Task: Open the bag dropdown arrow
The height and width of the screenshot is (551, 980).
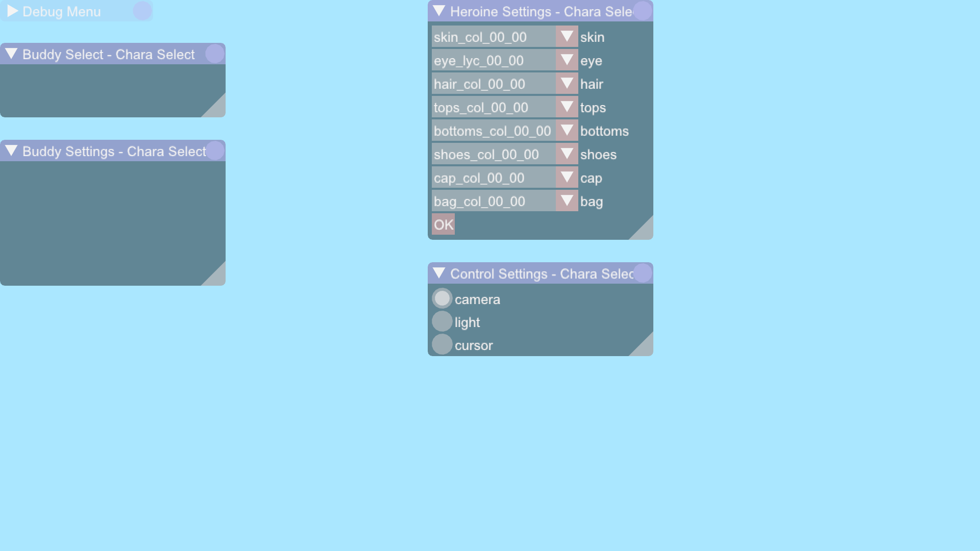Action: point(567,201)
